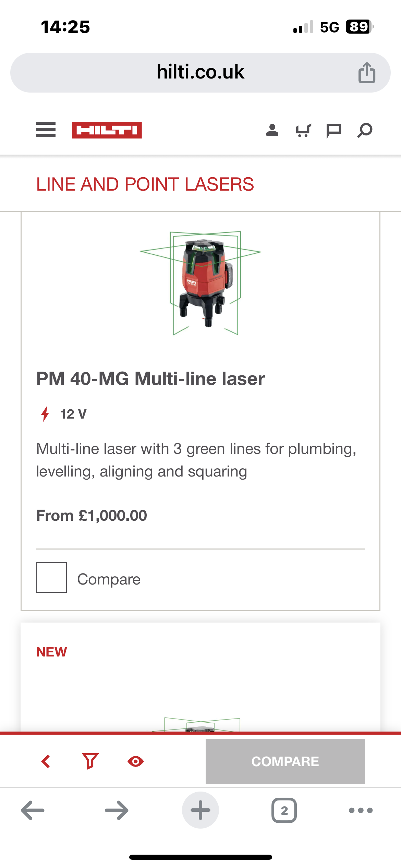
Task: Open the PM 40-MG Multi-line laser link
Action: coord(150,379)
